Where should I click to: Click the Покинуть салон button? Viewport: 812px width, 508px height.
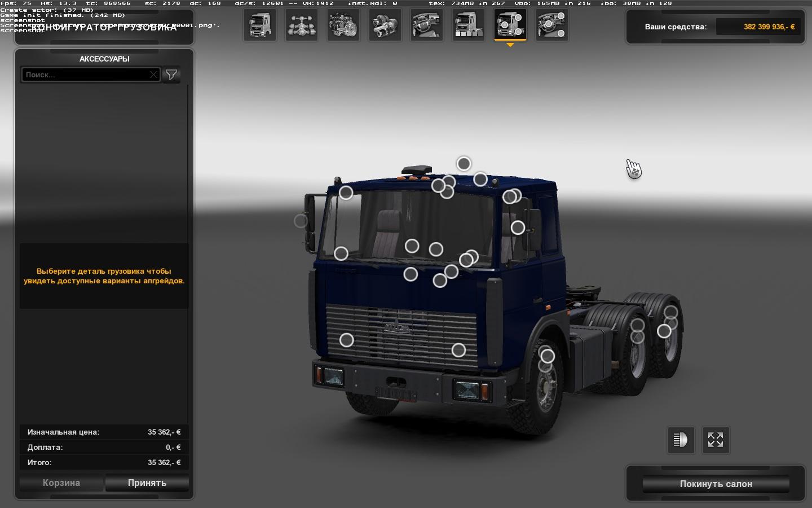[x=716, y=484]
